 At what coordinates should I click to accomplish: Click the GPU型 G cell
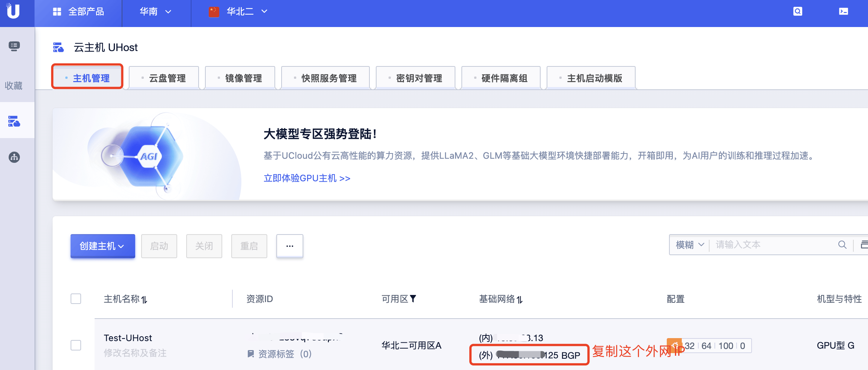pyautogui.click(x=836, y=346)
